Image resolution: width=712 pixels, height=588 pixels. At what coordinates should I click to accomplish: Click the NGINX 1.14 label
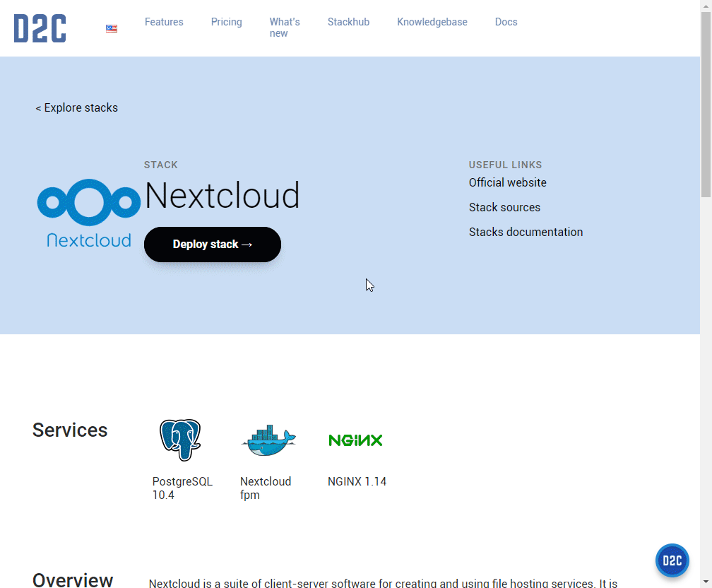tap(357, 482)
